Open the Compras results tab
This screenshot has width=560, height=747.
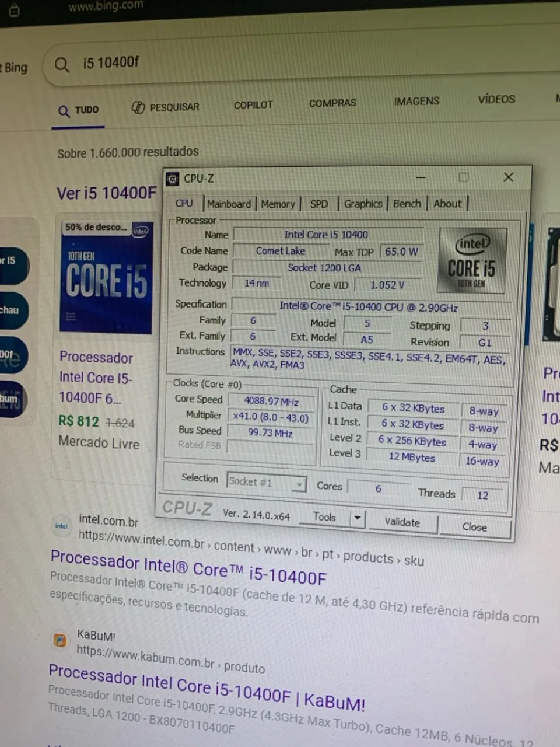[x=332, y=103]
